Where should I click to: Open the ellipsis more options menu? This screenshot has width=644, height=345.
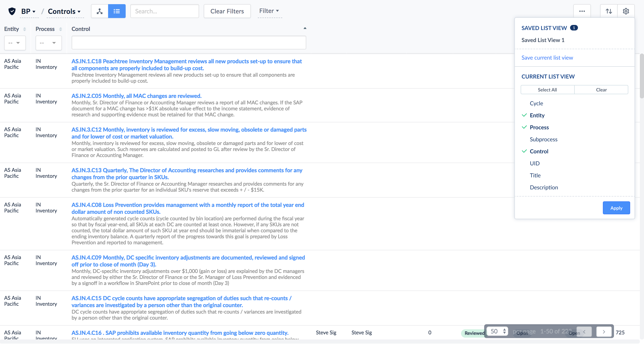582,11
